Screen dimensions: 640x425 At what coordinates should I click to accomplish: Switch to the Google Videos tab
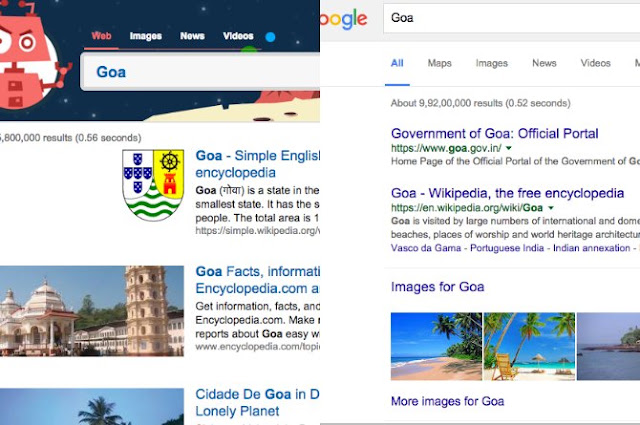(596, 63)
